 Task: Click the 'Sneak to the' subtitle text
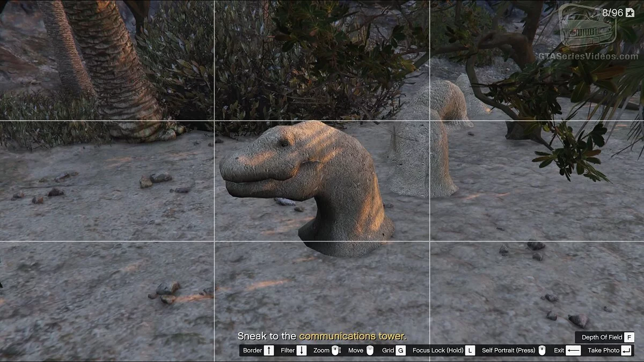(x=267, y=336)
